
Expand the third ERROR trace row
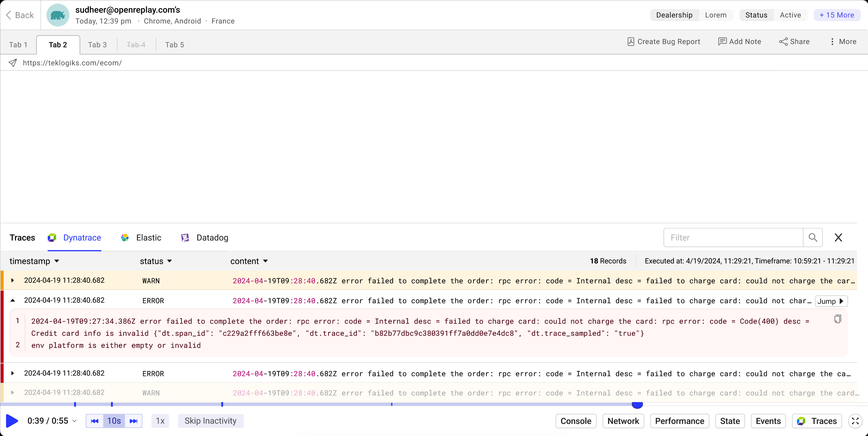12,373
